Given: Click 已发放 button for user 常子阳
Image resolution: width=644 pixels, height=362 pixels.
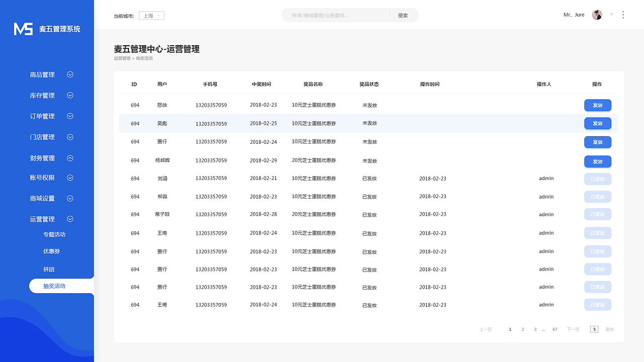Looking at the screenshot, I should tap(598, 214).
